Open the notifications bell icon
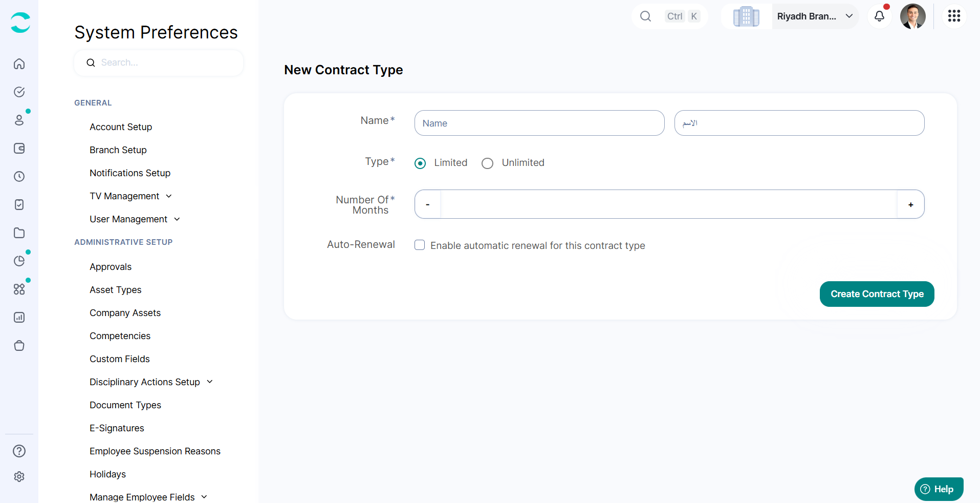 click(879, 16)
